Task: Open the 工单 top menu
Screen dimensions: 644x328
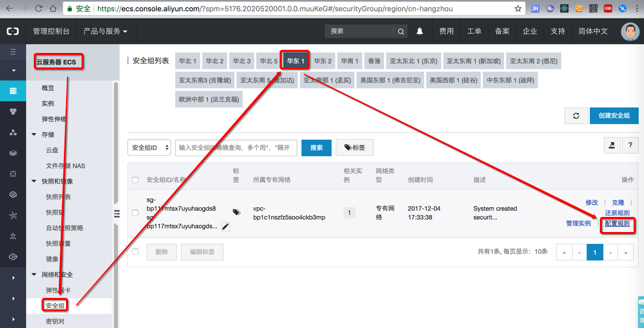Action: tap(474, 31)
